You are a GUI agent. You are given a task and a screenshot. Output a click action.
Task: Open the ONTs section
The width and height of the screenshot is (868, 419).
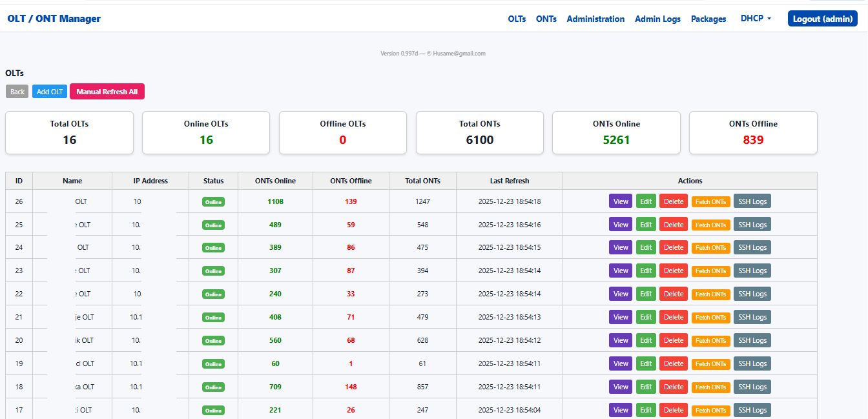pos(546,19)
